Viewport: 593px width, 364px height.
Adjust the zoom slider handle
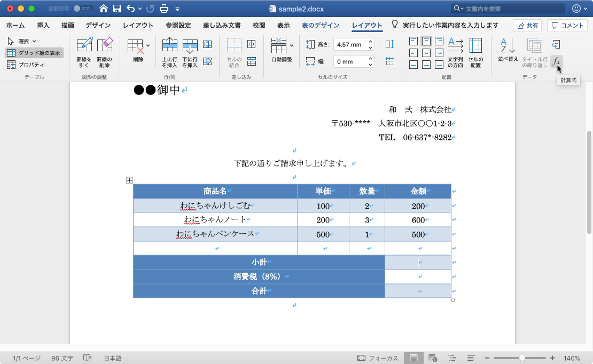pyautogui.click(x=522, y=358)
